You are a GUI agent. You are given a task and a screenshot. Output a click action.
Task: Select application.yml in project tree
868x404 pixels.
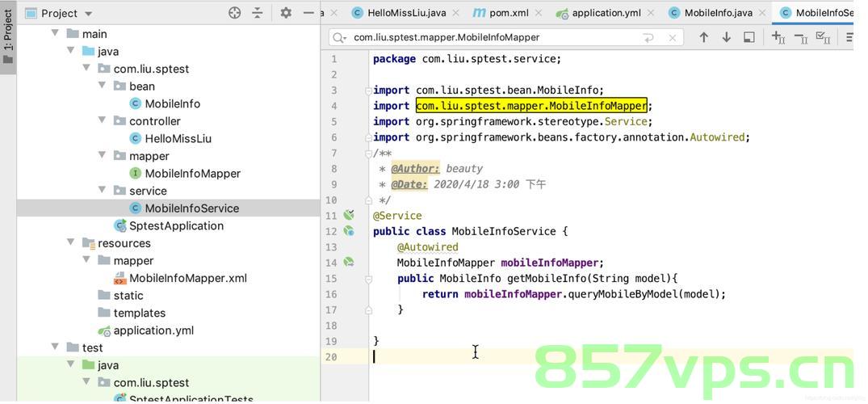click(153, 330)
